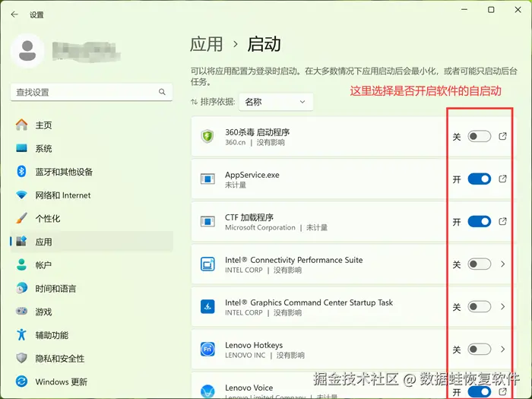The height and width of the screenshot is (399, 532).
Task: Click Intel Graphics Command Center icon
Action: click(207, 307)
